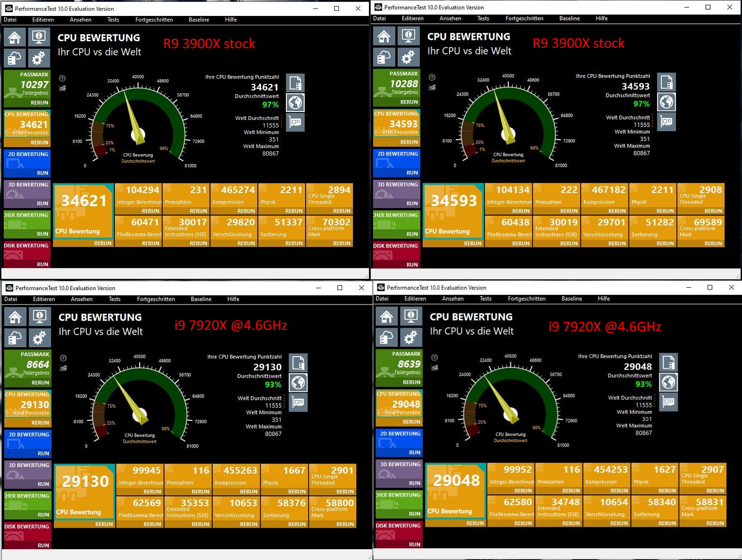This screenshot has height=560, width=742.
Task: Click globe icon in bottom-right window
Action: [669, 382]
